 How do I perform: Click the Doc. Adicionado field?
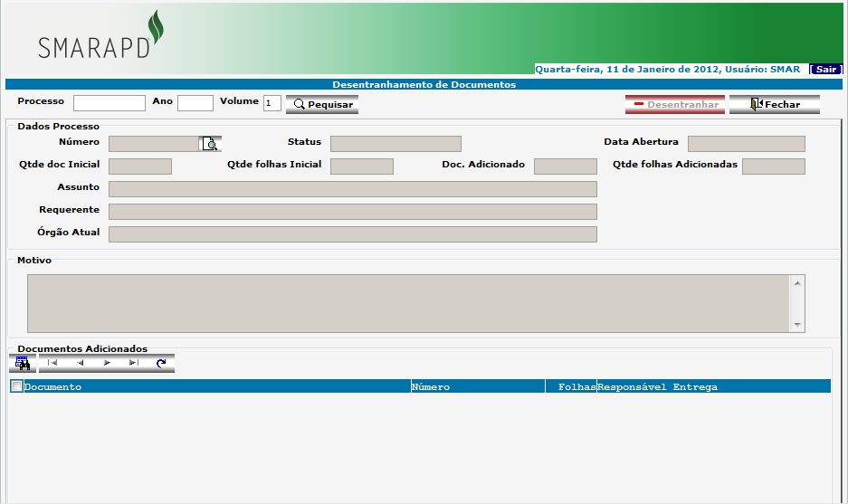[x=565, y=166]
